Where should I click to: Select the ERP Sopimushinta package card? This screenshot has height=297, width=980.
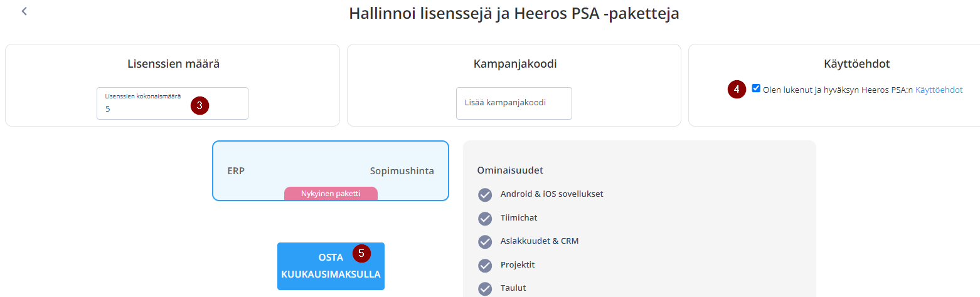[x=331, y=171]
